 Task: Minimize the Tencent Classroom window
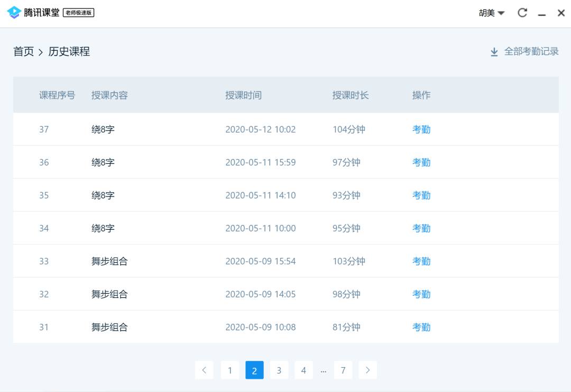pyautogui.click(x=542, y=13)
